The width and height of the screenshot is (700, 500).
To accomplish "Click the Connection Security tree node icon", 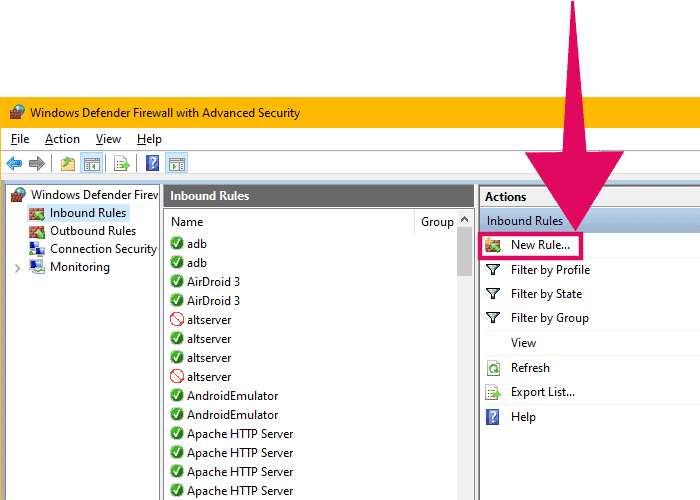I will point(37,249).
